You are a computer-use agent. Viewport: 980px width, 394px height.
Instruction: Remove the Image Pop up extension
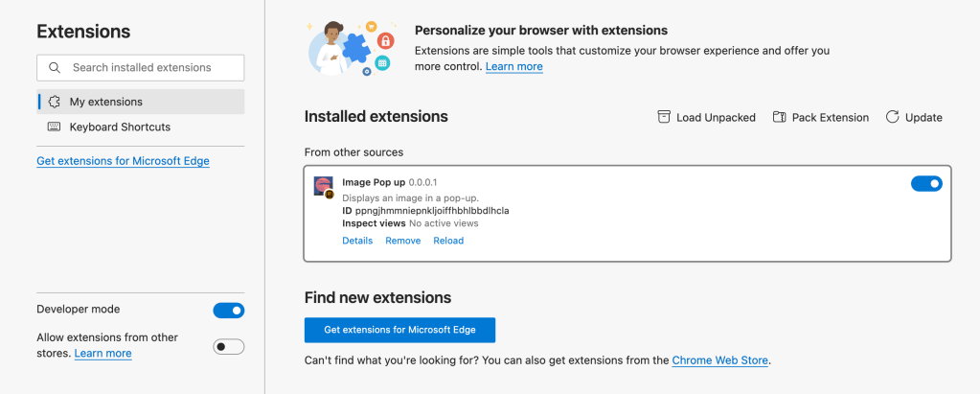(402, 241)
